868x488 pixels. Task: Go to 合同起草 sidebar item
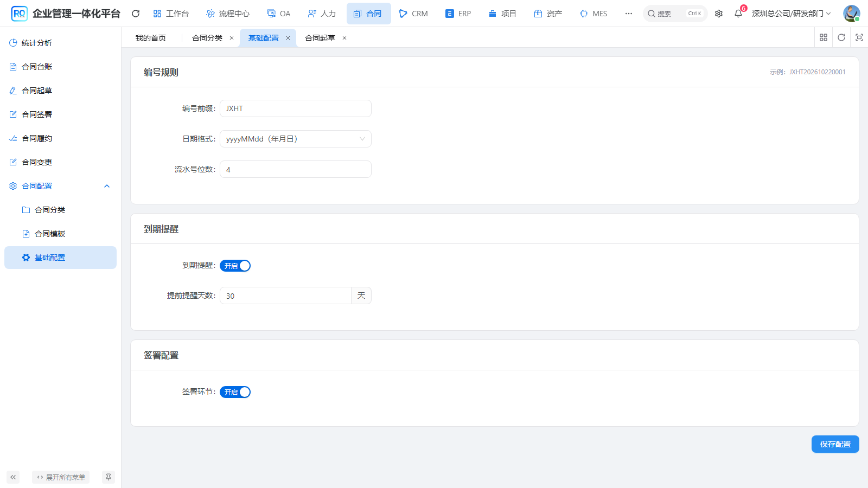[x=60, y=91]
